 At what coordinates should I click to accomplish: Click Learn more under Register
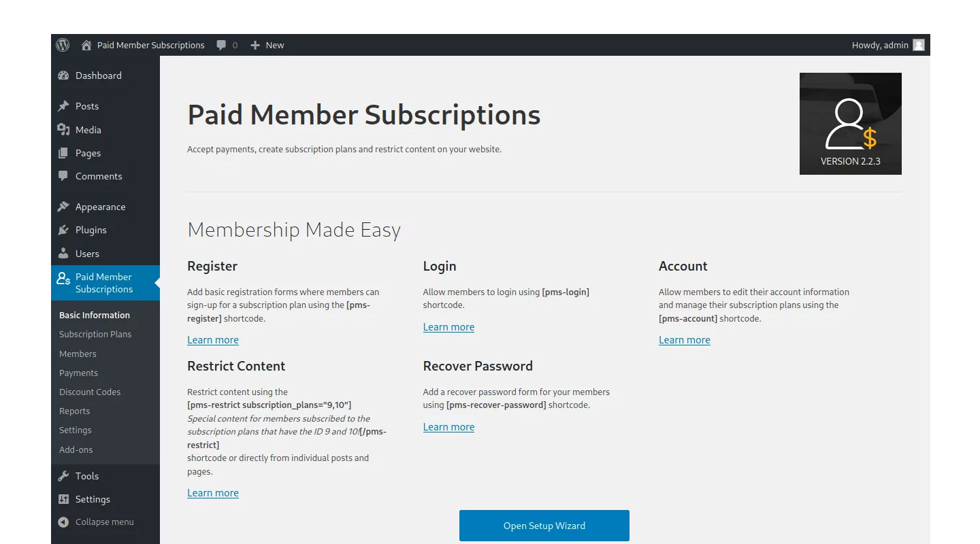[x=213, y=339]
